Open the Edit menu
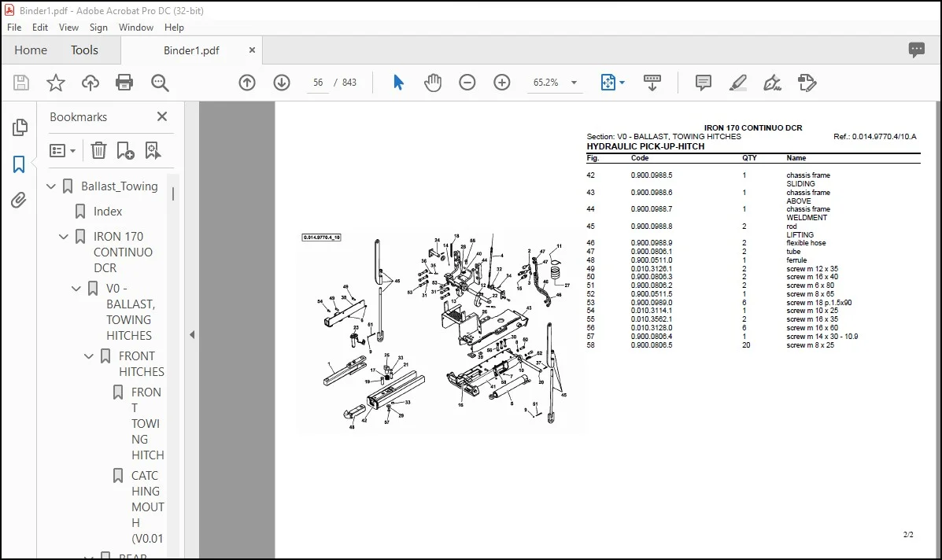 tap(39, 27)
